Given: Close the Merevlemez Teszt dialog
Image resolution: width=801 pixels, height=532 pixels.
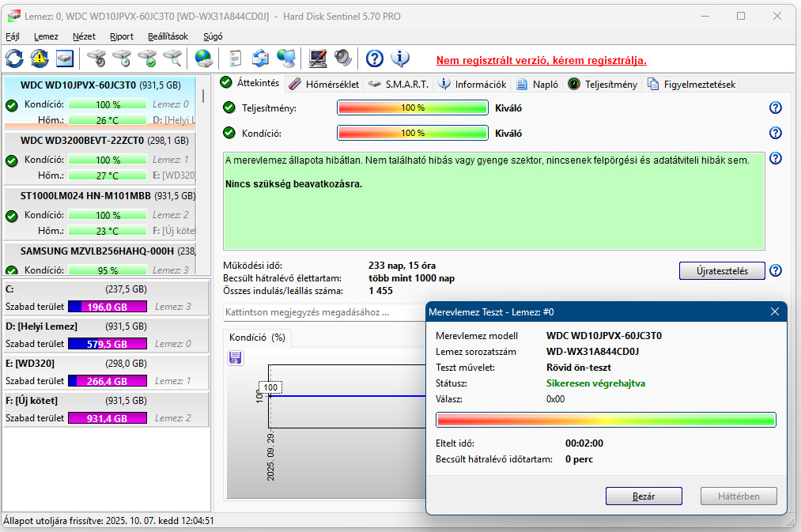Looking at the screenshot, I should tap(775, 311).
